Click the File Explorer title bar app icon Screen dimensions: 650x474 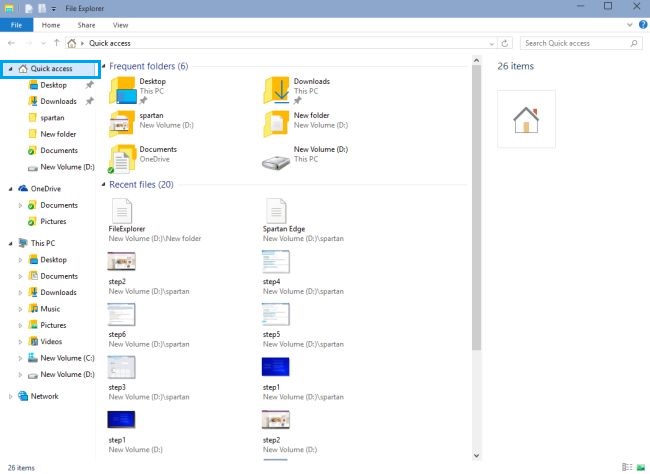coord(9,8)
